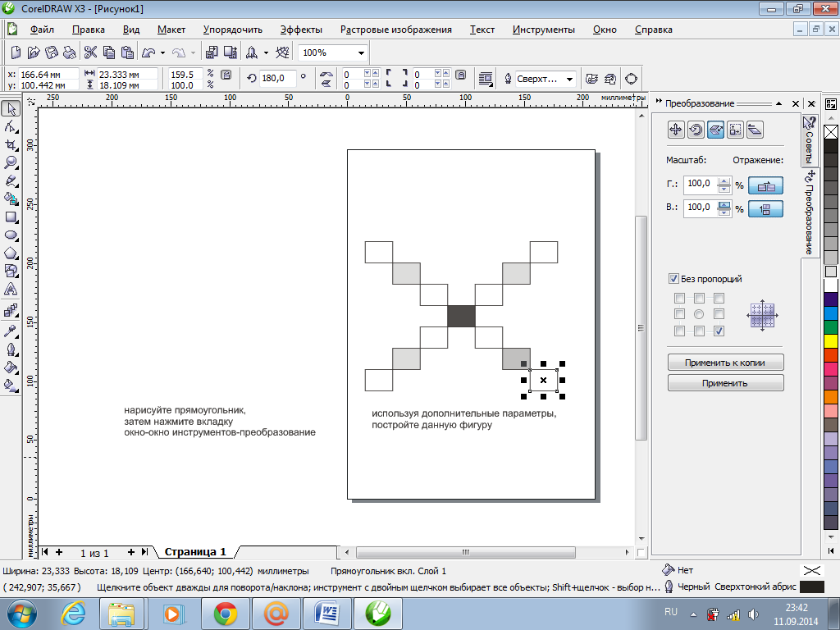Click the Cut scissors icon in toolbar
This screenshot has height=630, width=840.
point(90,52)
